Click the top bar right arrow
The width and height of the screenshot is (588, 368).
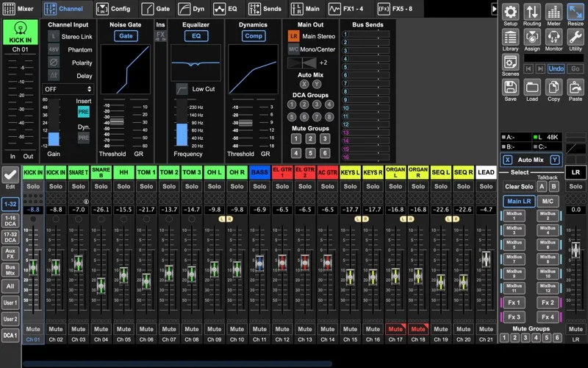pos(494,9)
